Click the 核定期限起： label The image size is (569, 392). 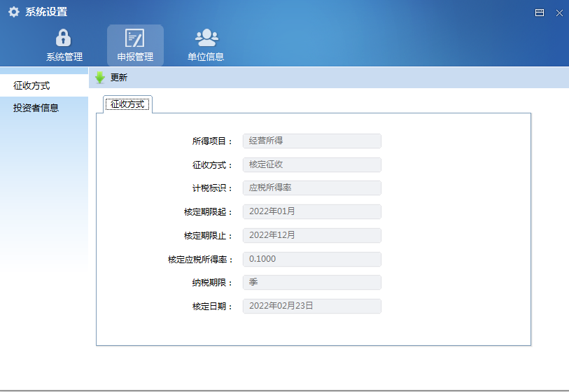(208, 212)
